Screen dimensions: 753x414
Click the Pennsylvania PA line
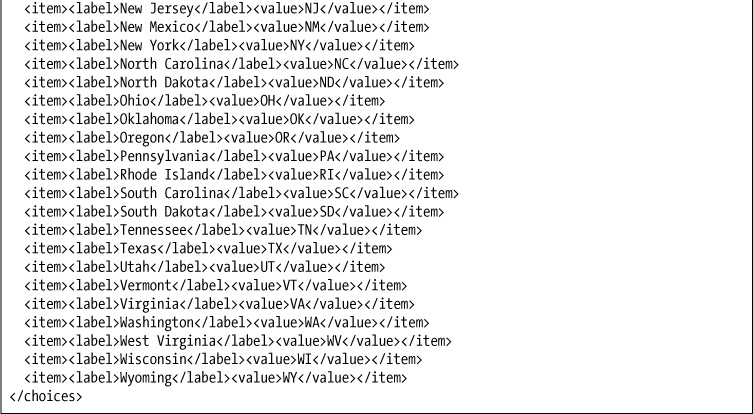234,156
